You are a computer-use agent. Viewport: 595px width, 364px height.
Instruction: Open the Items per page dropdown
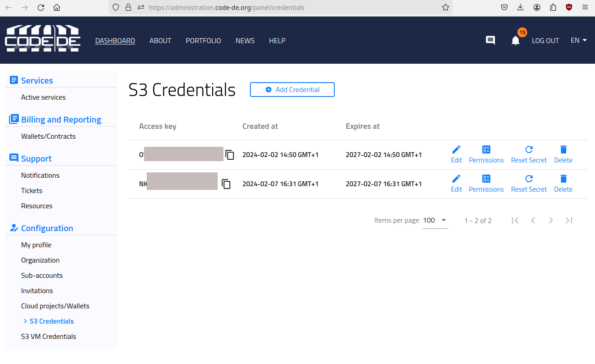click(x=435, y=220)
